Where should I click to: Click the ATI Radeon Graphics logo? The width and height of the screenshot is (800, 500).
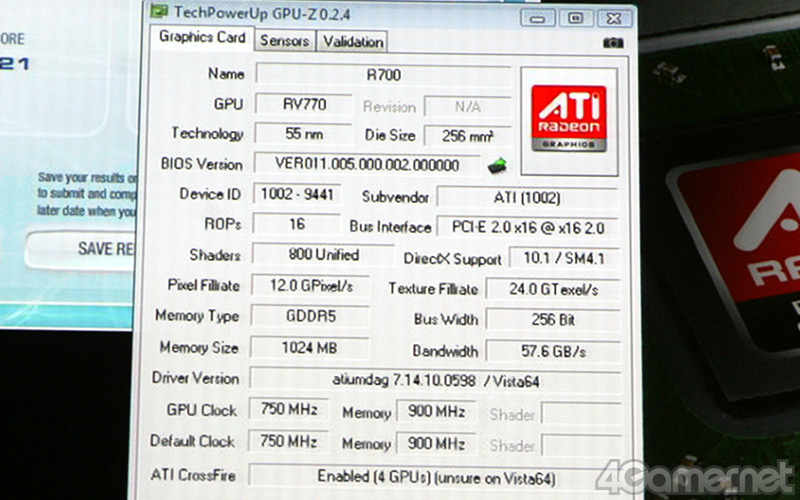coord(568,117)
